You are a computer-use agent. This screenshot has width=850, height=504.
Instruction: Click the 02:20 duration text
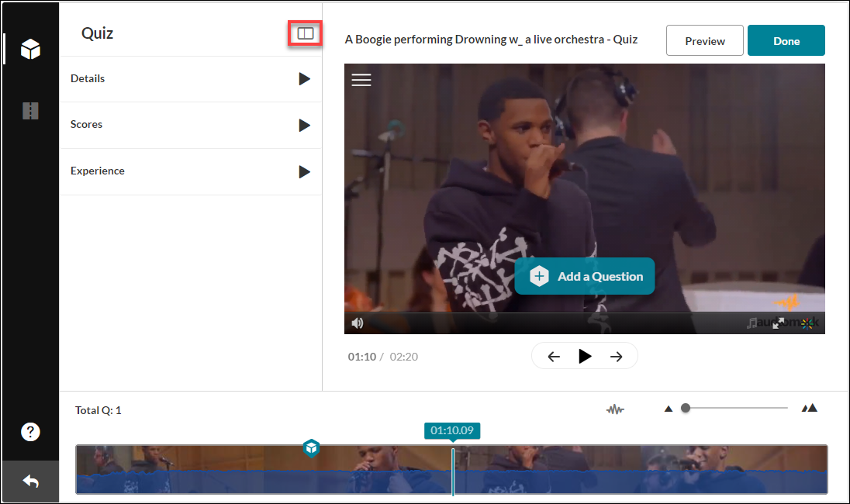pyautogui.click(x=404, y=357)
